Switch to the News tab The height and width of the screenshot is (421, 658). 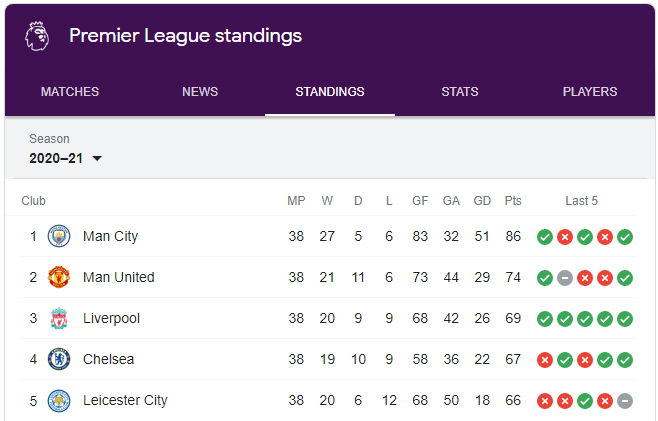pos(200,92)
